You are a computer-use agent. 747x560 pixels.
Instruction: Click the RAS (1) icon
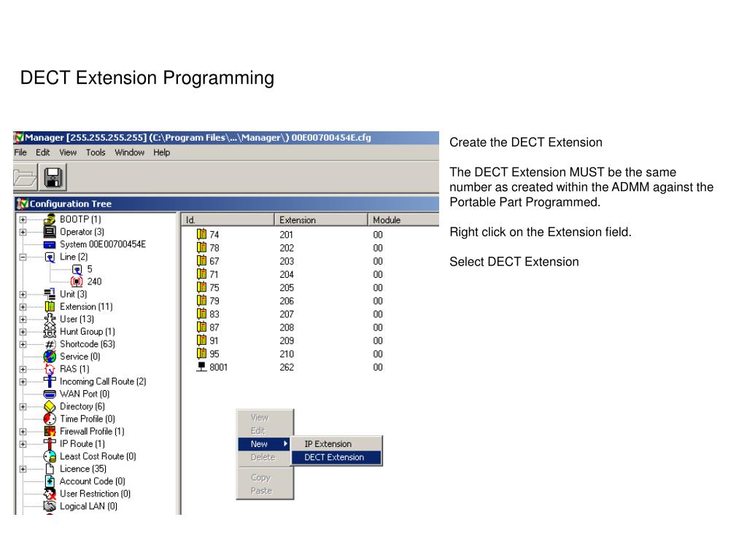tap(50, 369)
